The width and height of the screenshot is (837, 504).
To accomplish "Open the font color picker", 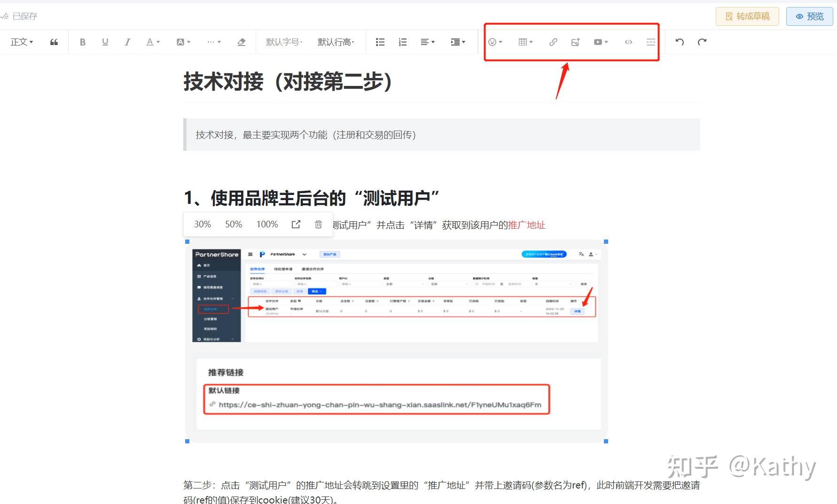I will coord(153,42).
